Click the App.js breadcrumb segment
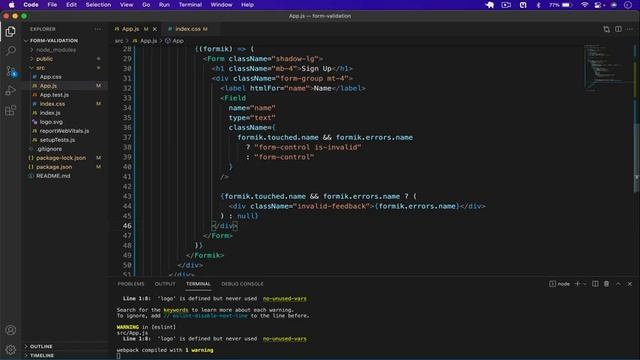The width and height of the screenshot is (640, 360). 145,41
